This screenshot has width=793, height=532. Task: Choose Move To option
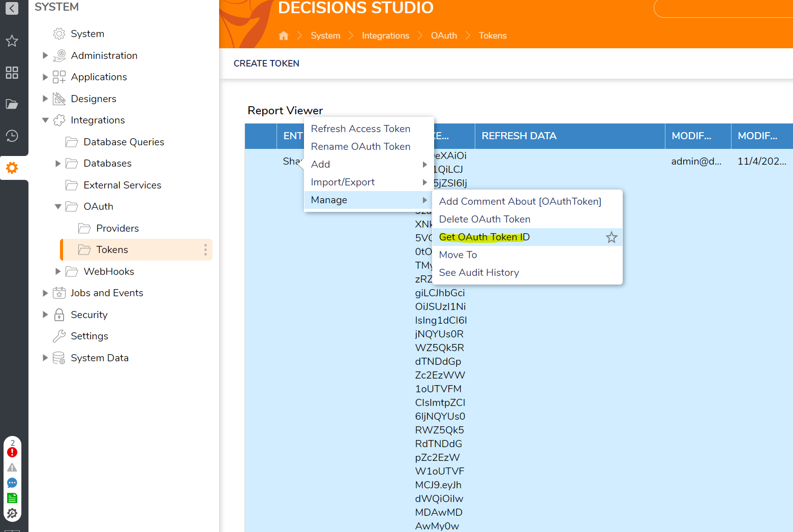[x=527, y=255]
